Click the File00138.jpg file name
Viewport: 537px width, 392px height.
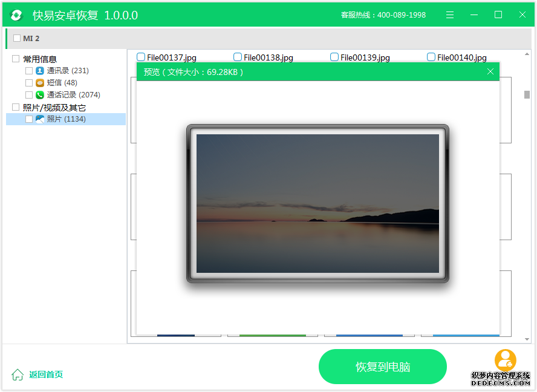[x=268, y=57]
